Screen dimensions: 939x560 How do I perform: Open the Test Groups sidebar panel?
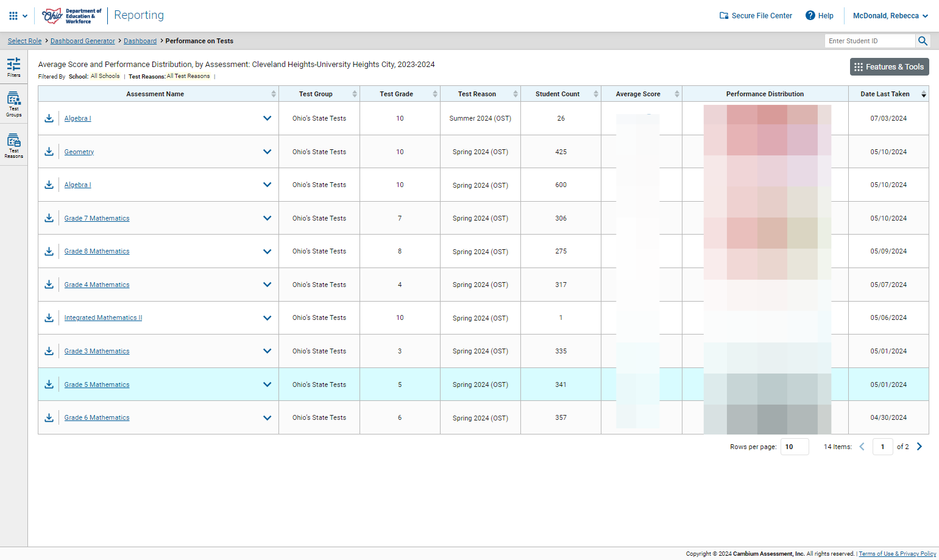(x=13, y=104)
